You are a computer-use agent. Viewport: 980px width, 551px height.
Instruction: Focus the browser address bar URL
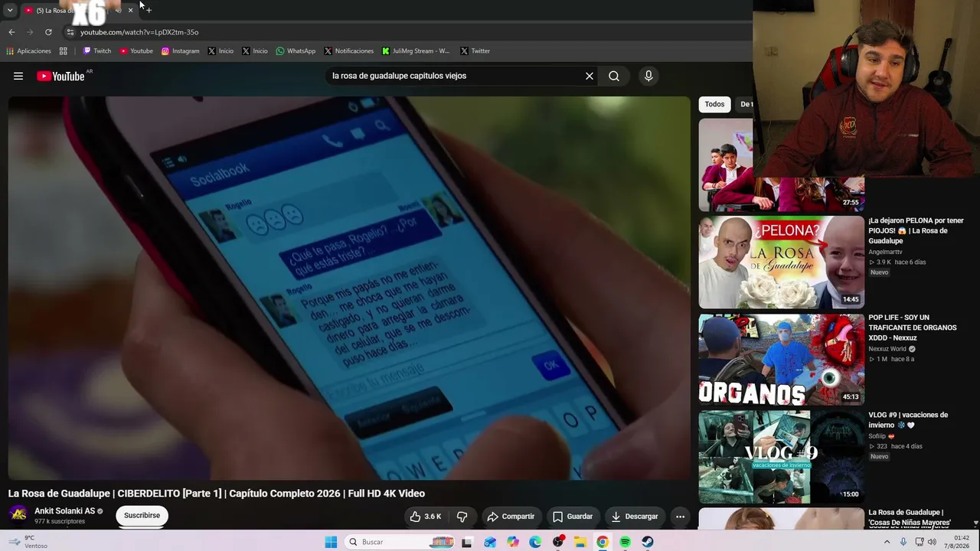[x=139, y=32]
